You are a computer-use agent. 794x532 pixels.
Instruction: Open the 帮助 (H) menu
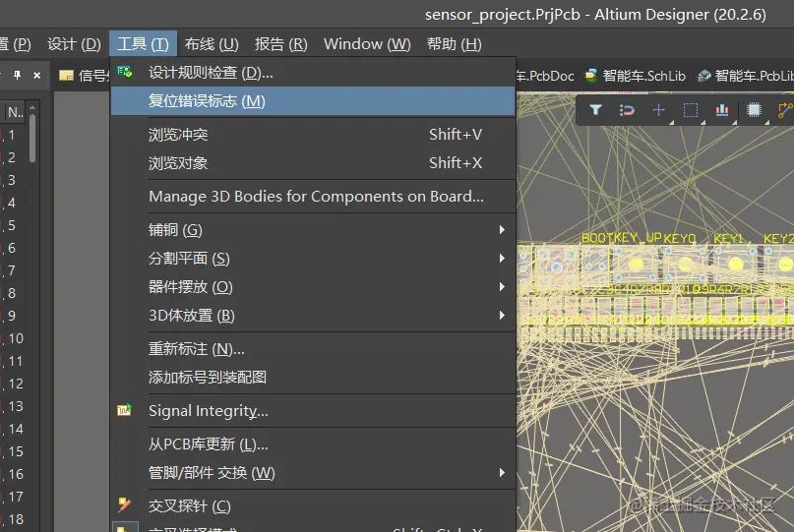tap(455, 44)
